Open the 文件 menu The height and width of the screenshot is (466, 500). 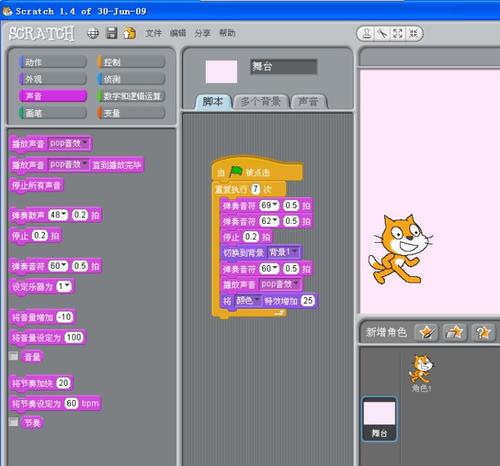(153, 33)
